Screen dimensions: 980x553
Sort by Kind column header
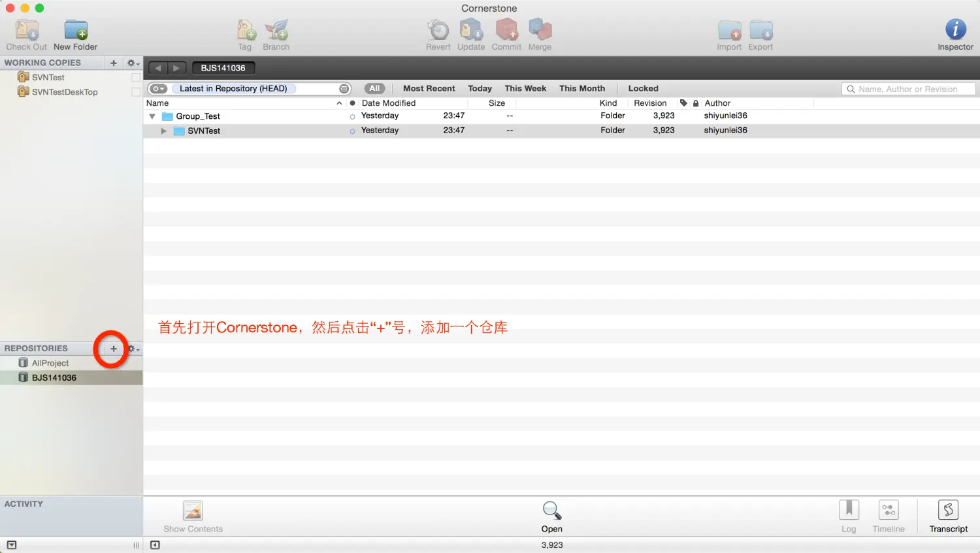pos(608,103)
